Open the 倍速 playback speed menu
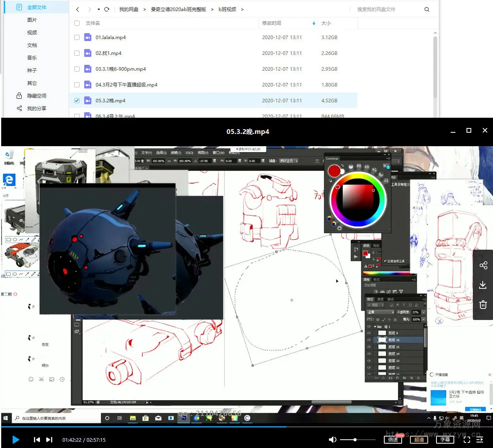Screen dimensions: 493x448 (x=393, y=440)
